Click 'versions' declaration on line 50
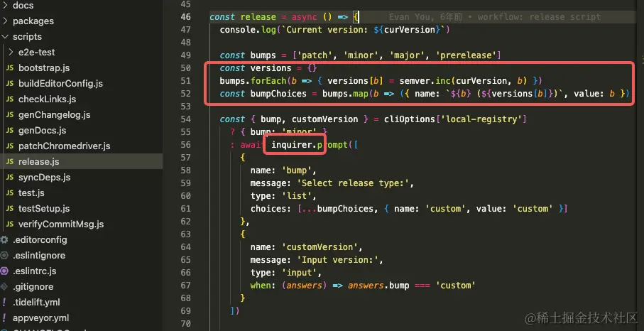 tap(271, 67)
